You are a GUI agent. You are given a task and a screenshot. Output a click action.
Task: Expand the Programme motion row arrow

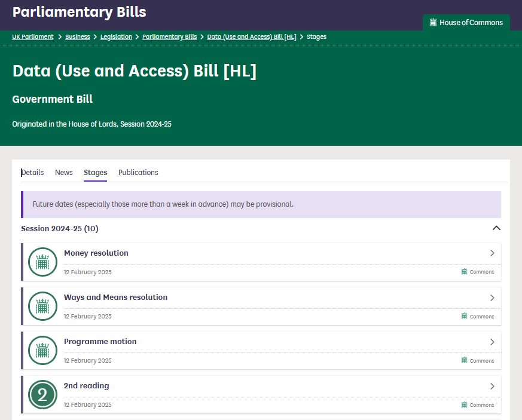[x=492, y=342]
